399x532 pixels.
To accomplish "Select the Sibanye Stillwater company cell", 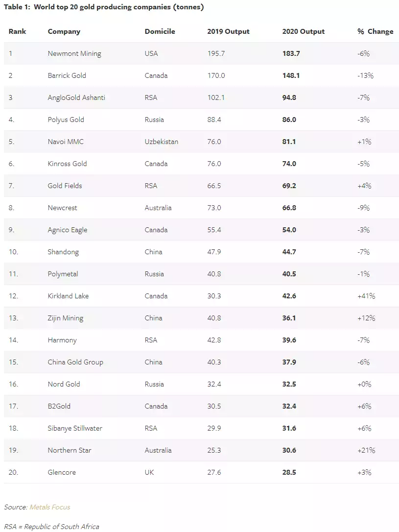I will click(x=75, y=428).
